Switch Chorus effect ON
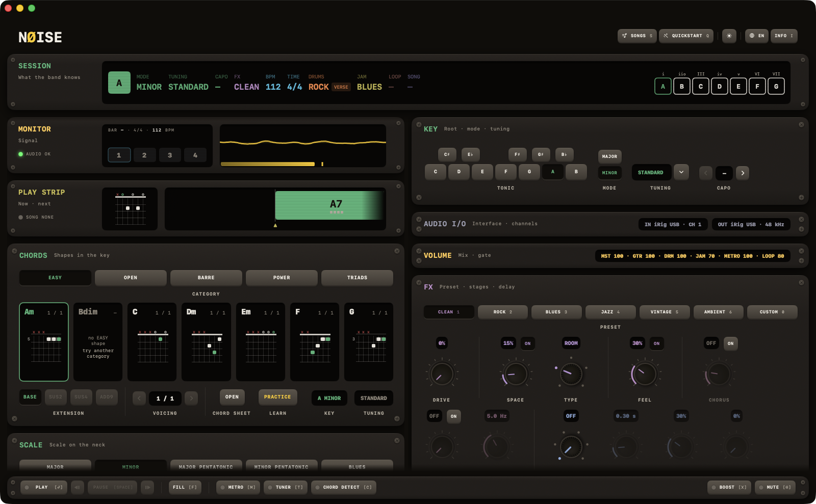This screenshot has height=504, width=816. click(730, 343)
